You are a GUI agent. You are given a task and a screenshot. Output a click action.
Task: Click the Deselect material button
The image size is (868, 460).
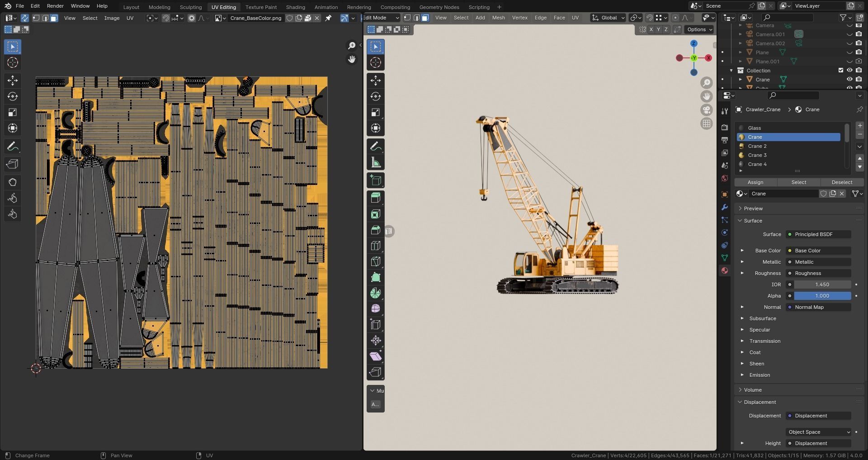pos(842,182)
